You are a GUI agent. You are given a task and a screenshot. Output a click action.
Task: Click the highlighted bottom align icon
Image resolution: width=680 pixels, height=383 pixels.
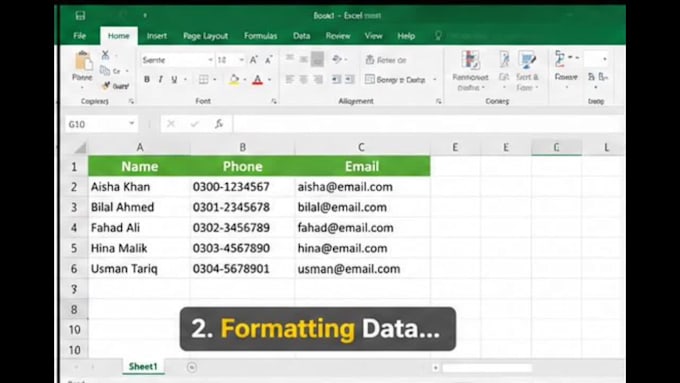point(317,59)
